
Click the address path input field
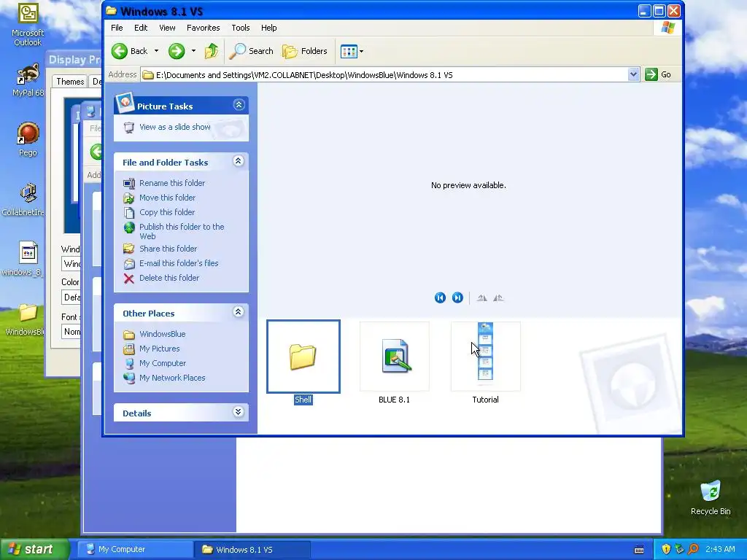[x=384, y=75]
